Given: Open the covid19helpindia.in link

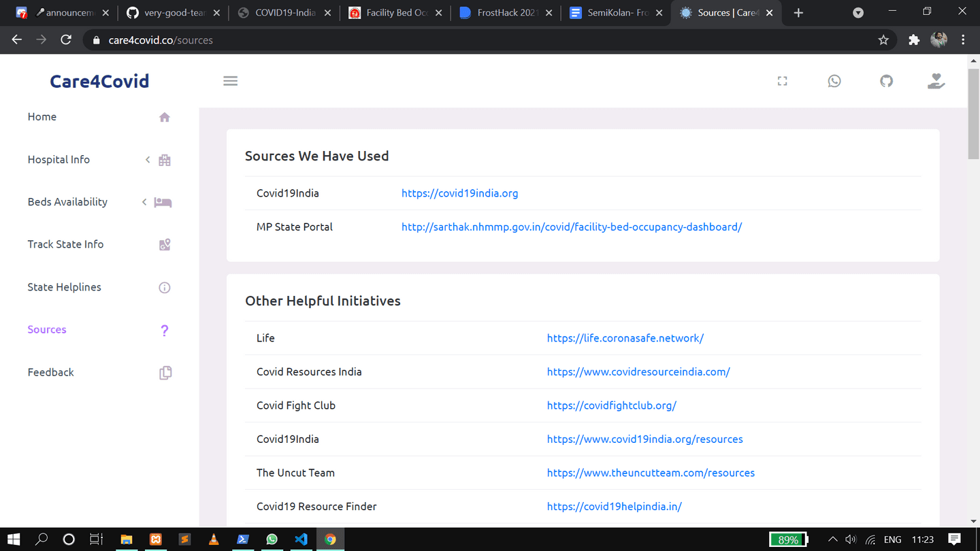Looking at the screenshot, I should 615,506.
